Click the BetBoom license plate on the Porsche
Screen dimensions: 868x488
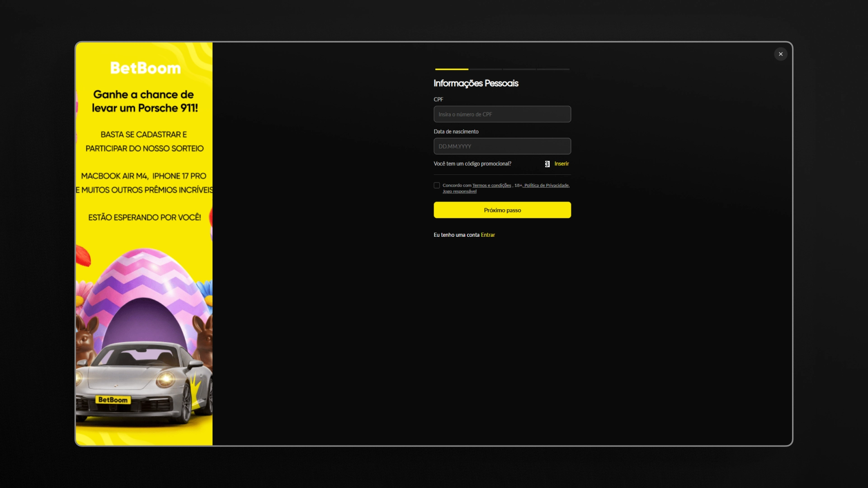click(113, 400)
